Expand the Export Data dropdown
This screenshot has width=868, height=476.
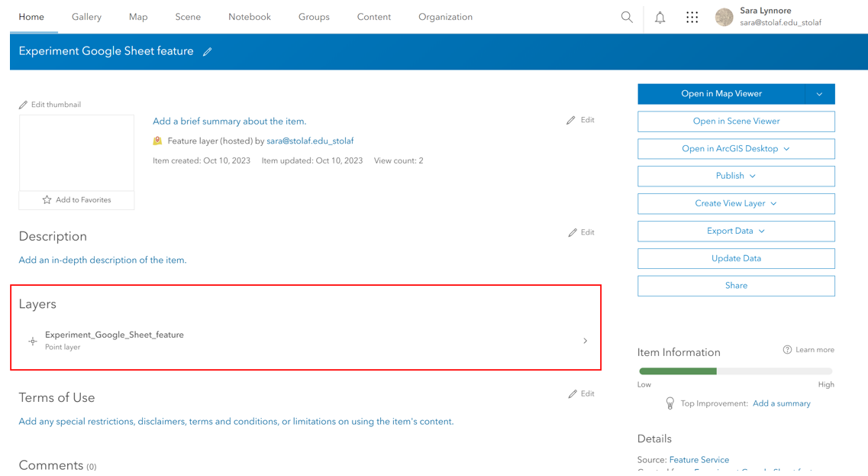tap(736, 231)
